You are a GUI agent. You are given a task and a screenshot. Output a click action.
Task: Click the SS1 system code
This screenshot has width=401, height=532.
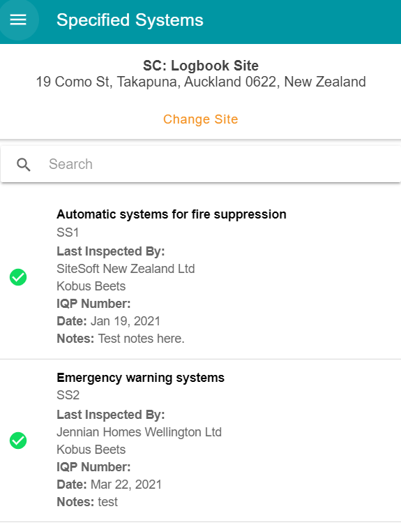[68, 232]
